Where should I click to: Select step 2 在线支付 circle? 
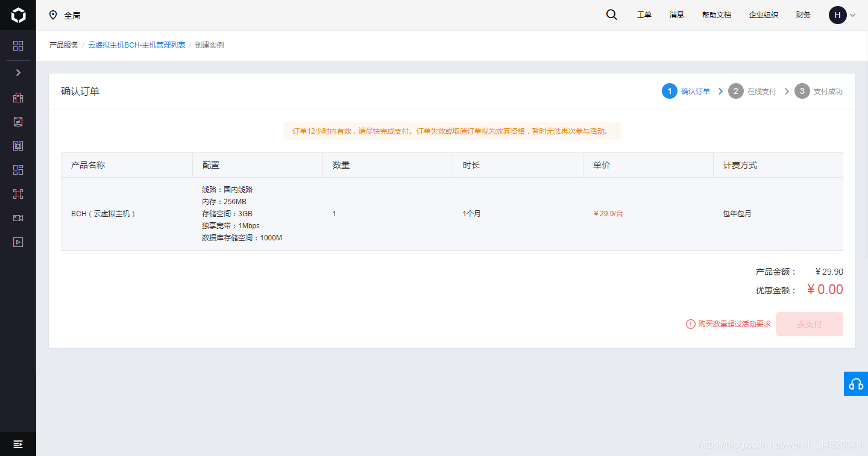(735, 92)
